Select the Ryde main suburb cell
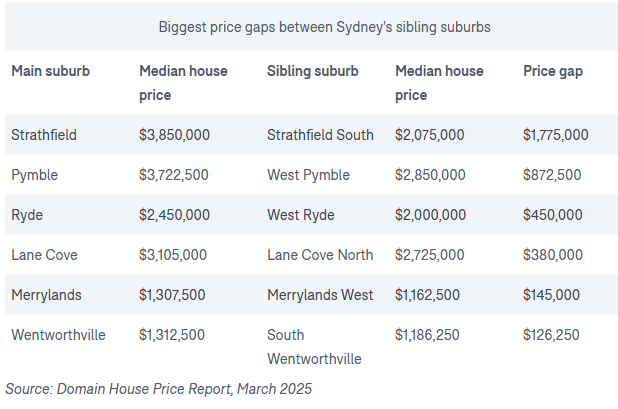Image resolution: width=618 pixels, height=409 pixels. coord(28,215)
